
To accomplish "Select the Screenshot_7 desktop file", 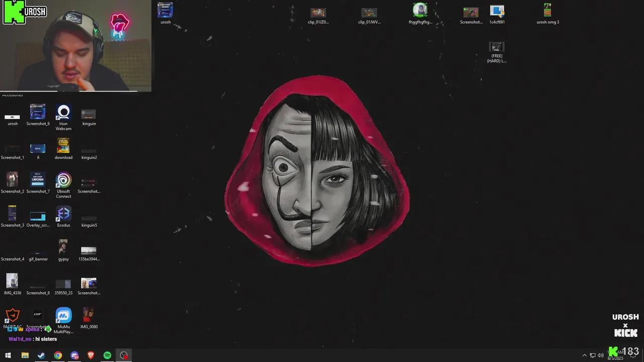I will tap(38, 183).
